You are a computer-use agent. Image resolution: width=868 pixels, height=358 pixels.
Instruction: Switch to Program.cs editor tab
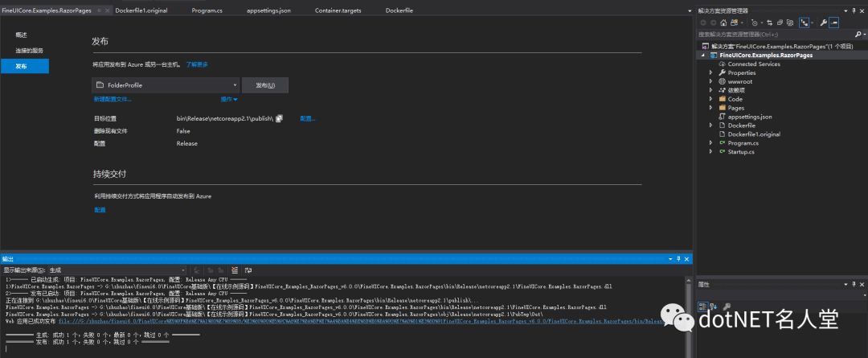tap(207, 10)
